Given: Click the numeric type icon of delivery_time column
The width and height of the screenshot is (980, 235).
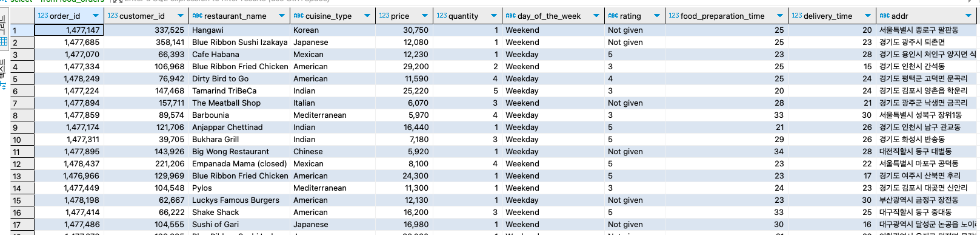Looking at the screenshot, I should click(x=797, y=16).
